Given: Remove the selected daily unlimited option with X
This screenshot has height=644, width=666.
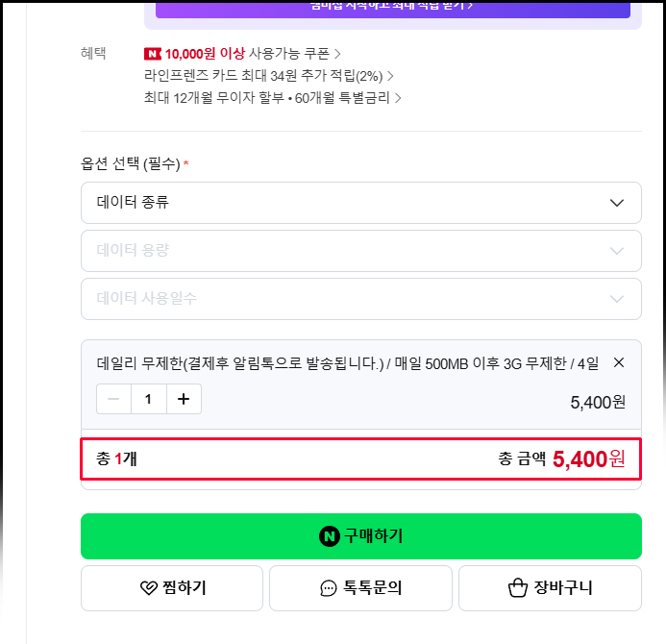Looking at the screenshot, I should (x=619, y=362).
